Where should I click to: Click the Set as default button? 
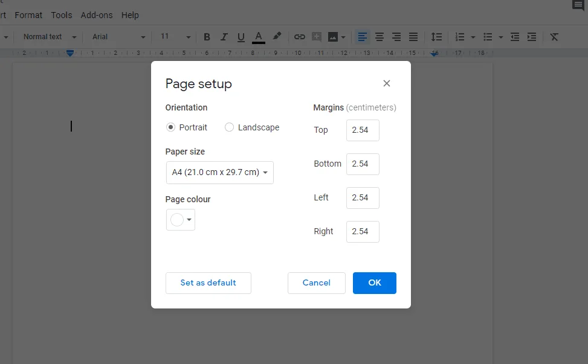point(208,283)
